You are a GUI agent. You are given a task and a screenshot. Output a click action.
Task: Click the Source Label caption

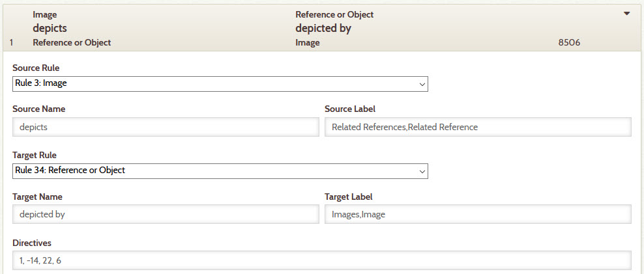tap(350, 109)
